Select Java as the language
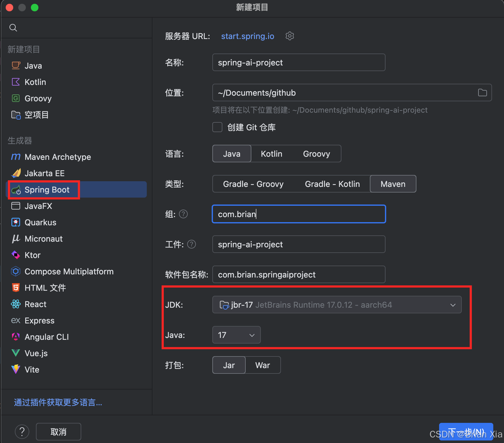Screen dimensions: 504x443 [232, 154]
